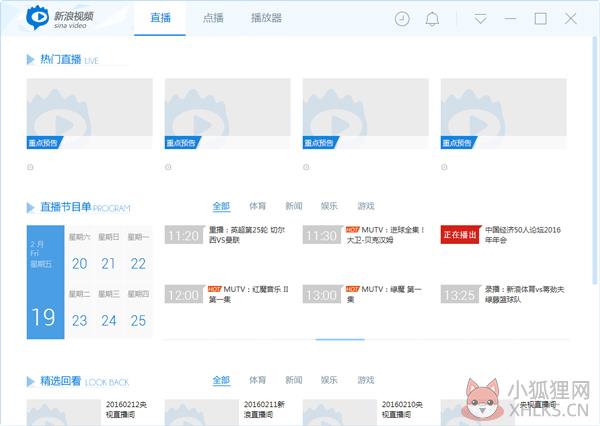Select 全部 filter in 直播节目单

pyautogui.click(x=221, y=206)
